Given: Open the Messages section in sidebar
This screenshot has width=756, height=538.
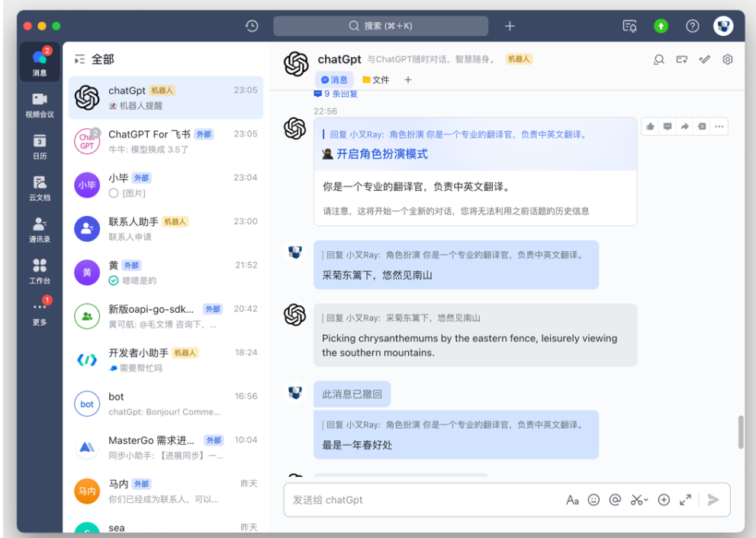Looking at the screenshot, I should [x=40, y=62].
